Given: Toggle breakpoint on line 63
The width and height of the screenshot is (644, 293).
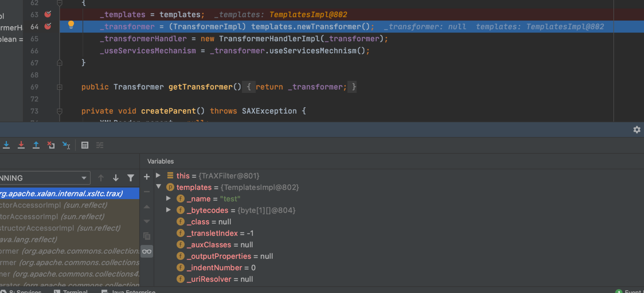Looking at the screenshot, I should [48, 14].
